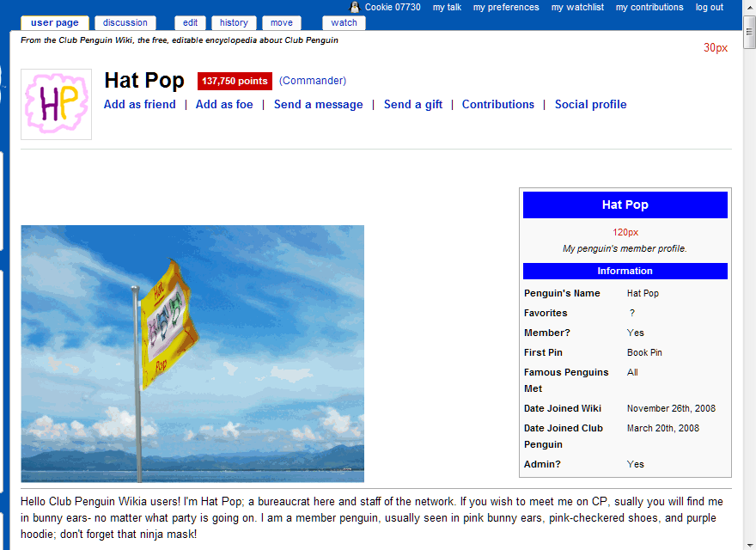Click the (Commander) rank link
The image size is (756, 550).
tap(313, 81)
